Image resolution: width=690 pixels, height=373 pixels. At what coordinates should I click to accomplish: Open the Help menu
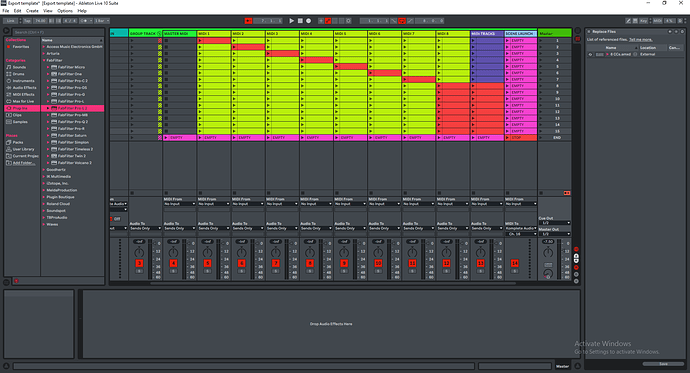click(x=82, y=11)
